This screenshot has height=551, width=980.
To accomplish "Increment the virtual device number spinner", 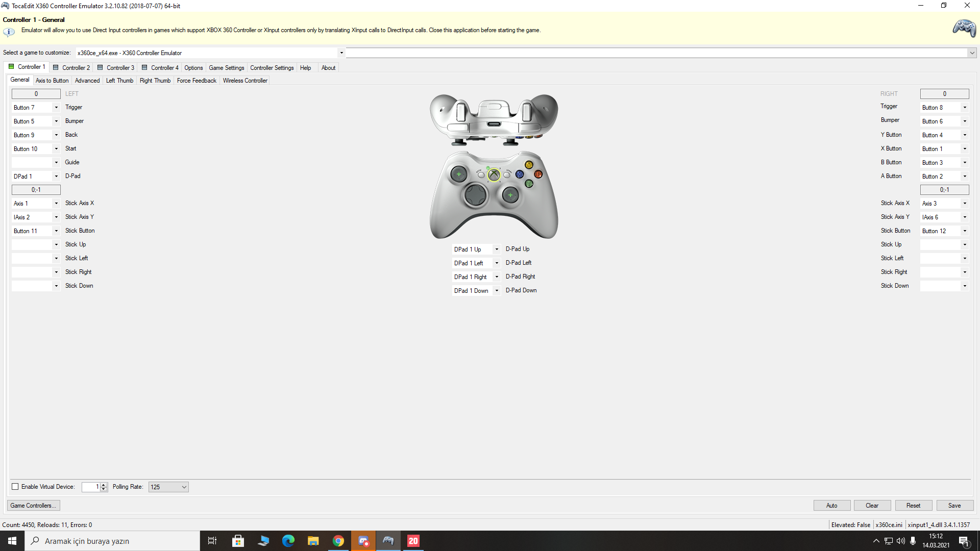I will click(x=104, y=485).
